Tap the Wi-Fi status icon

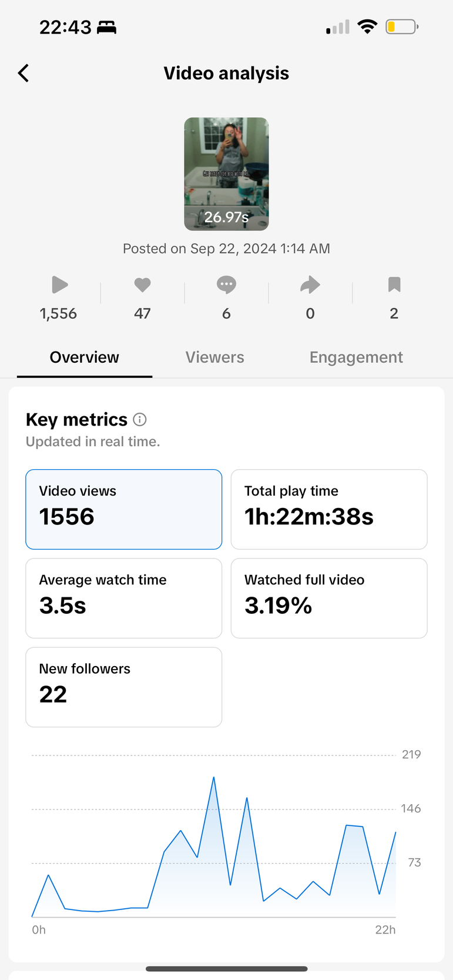click(368, 27)
